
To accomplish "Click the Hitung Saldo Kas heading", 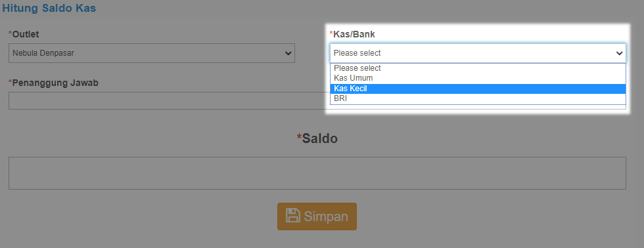I will click(49, 8).
